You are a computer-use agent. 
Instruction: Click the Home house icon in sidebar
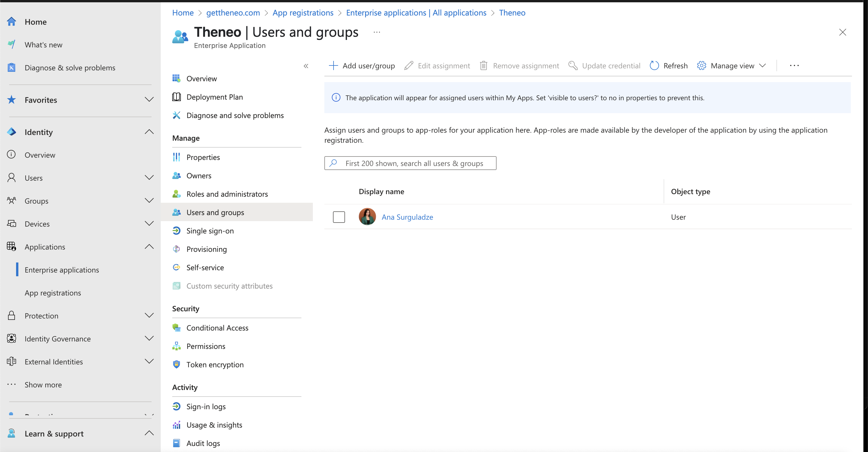coord(11,22)
